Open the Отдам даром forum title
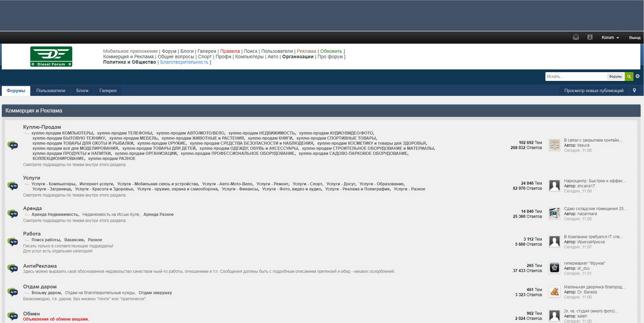644x323 pixels. coord(40,287)
